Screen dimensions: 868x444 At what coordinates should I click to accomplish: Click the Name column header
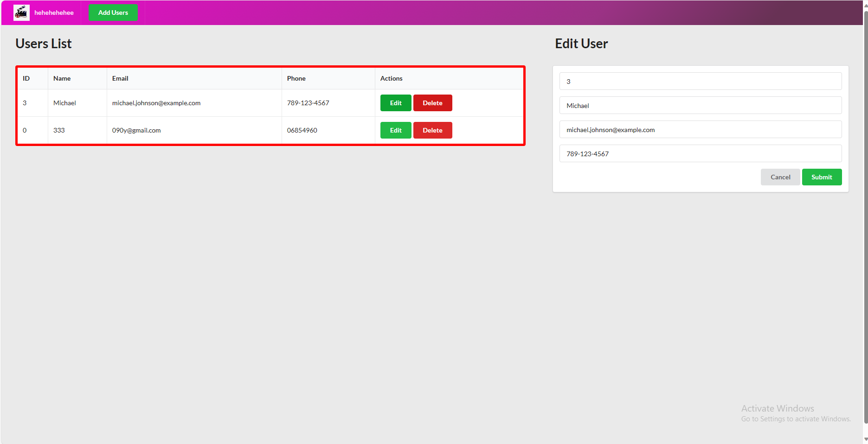62,78
